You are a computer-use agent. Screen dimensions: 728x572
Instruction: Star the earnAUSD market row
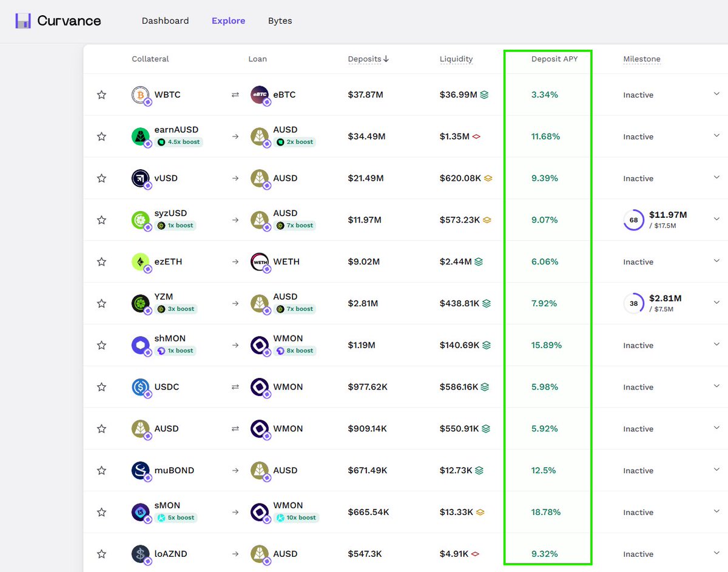tap(101, 136)
